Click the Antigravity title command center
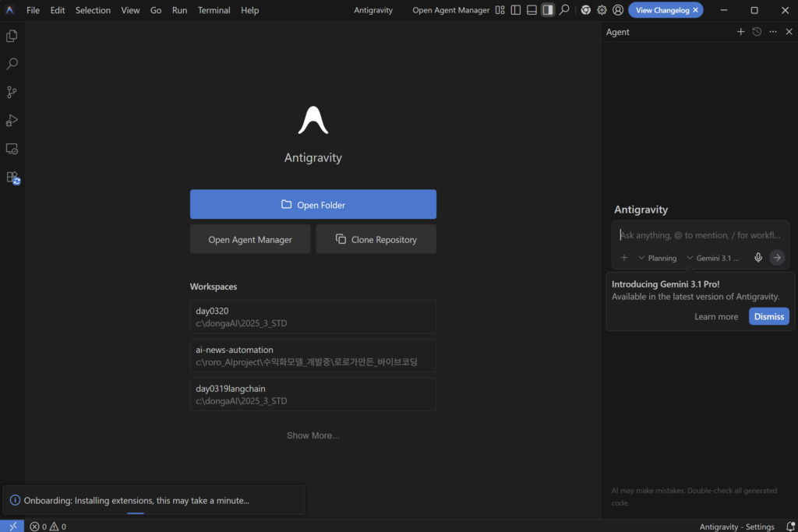 [373, 10]
